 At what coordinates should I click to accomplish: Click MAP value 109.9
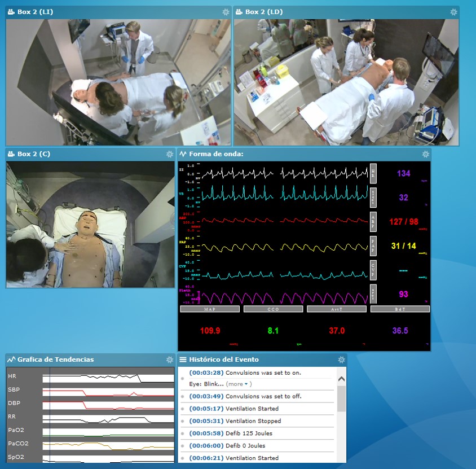coord(210,331)
